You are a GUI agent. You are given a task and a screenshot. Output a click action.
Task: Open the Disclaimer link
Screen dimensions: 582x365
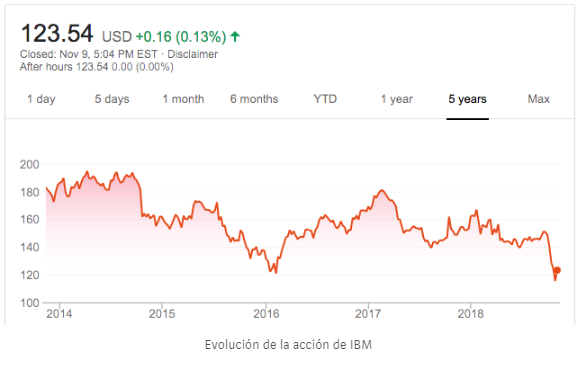click(192, 54)
